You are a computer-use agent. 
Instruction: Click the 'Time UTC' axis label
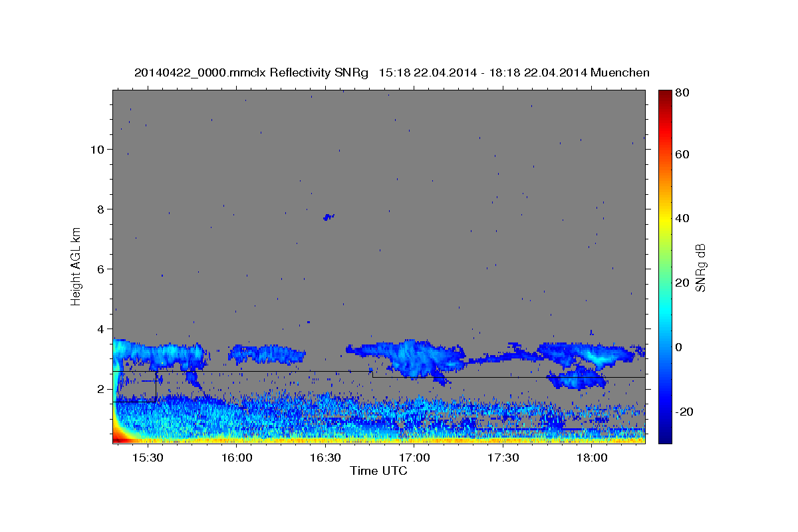378,471
